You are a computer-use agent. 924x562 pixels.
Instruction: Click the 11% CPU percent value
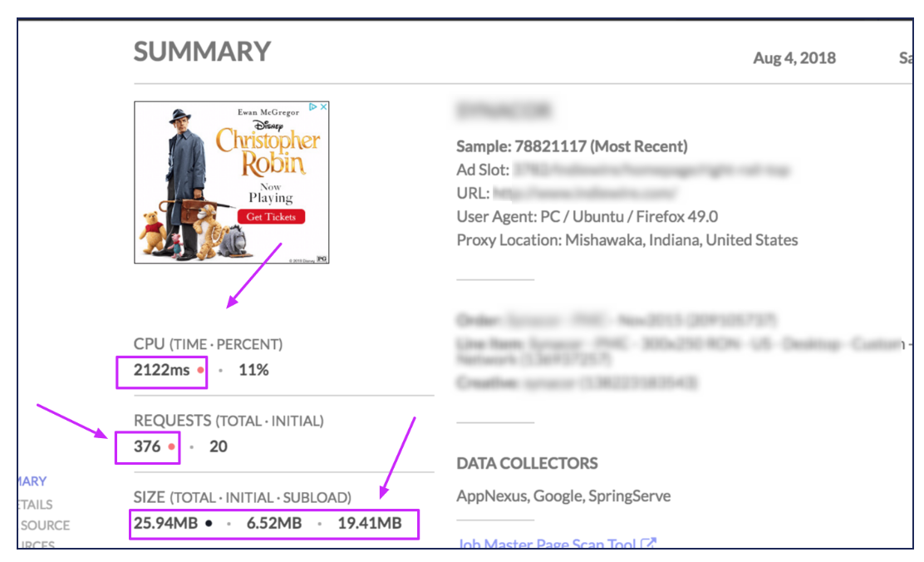253,370
